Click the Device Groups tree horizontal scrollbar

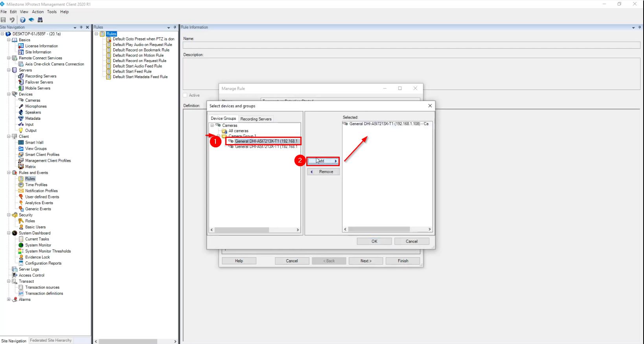pyautogui.click(x=255, y=230)
